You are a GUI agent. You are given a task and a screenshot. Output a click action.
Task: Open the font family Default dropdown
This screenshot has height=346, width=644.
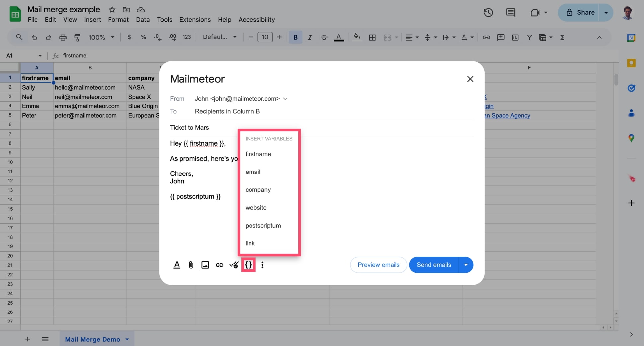click(x=220, y=37)
